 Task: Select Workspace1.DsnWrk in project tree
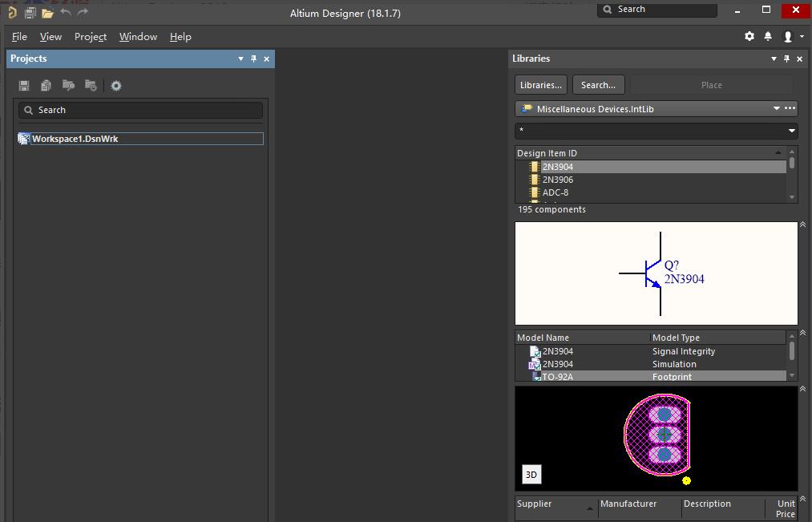pyautogui.click(x=140, y=139)
